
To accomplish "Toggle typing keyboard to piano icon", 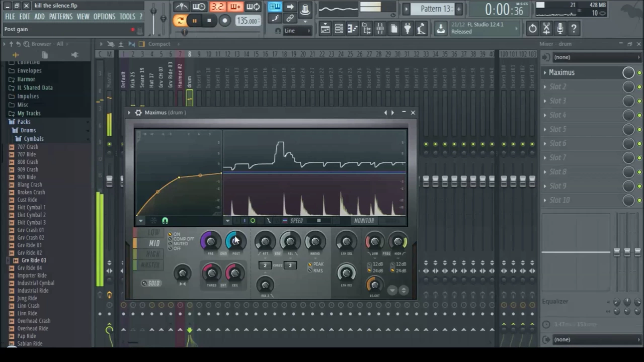I will click(x=275, y=7).
